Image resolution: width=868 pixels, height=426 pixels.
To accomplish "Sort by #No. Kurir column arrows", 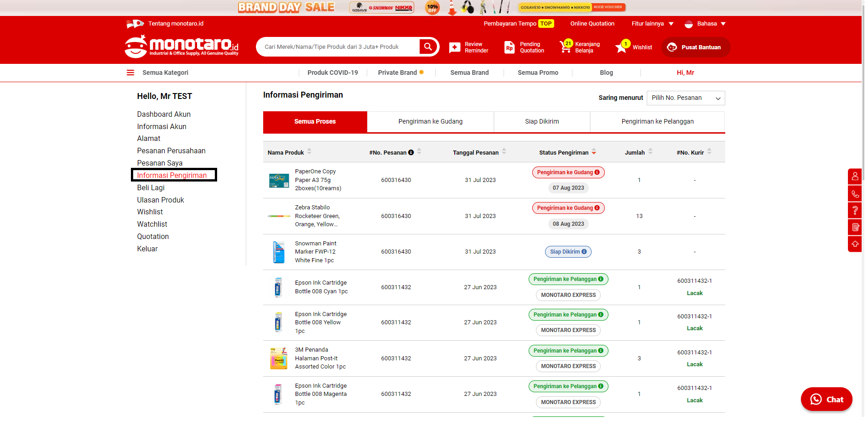I will 709,151.
